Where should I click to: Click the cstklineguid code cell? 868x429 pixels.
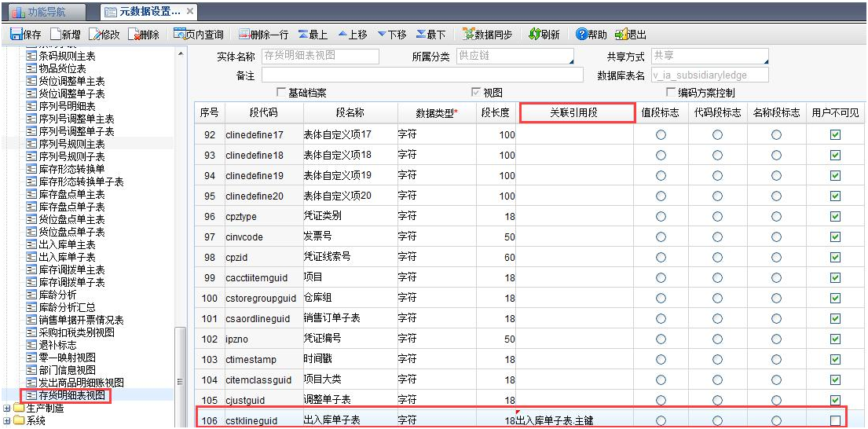[263, 420]
